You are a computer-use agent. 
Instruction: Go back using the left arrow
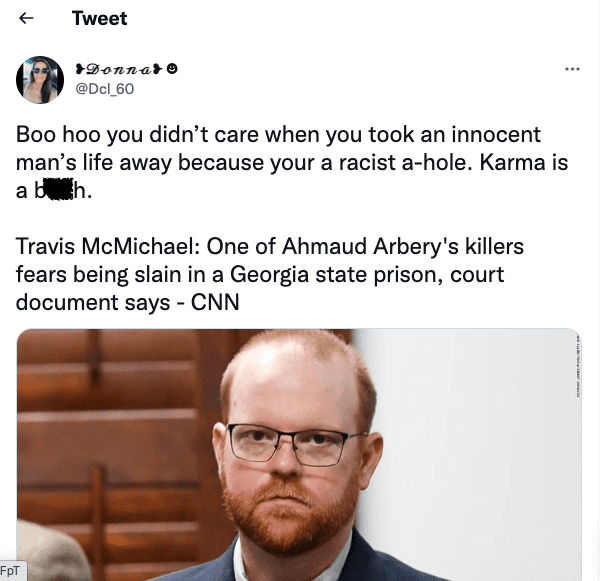coord(26,18)
